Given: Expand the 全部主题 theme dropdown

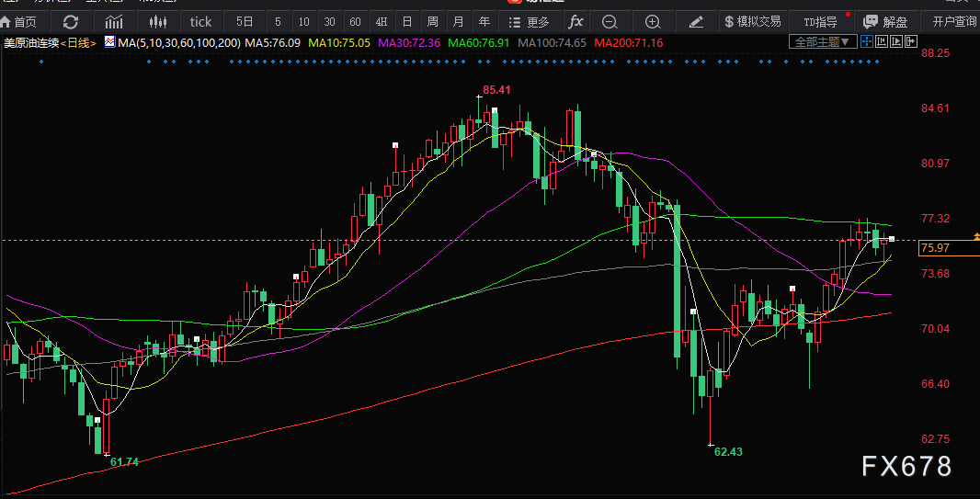Looking at the screenshot, I should coord(822,42).
